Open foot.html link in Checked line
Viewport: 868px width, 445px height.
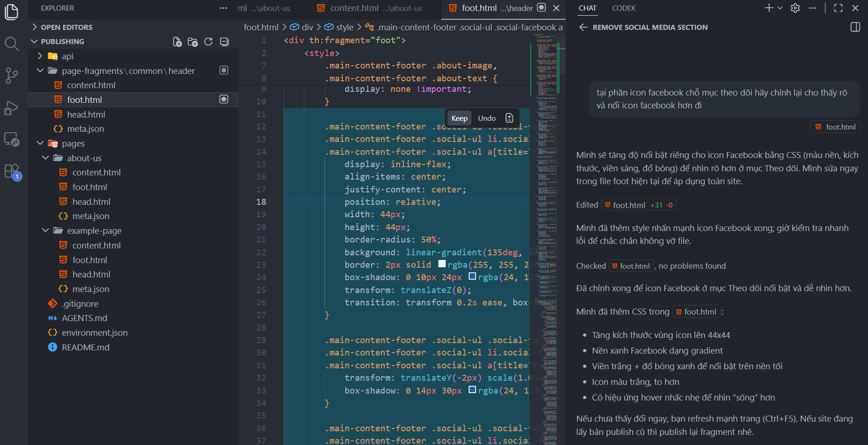click(631, 266)
